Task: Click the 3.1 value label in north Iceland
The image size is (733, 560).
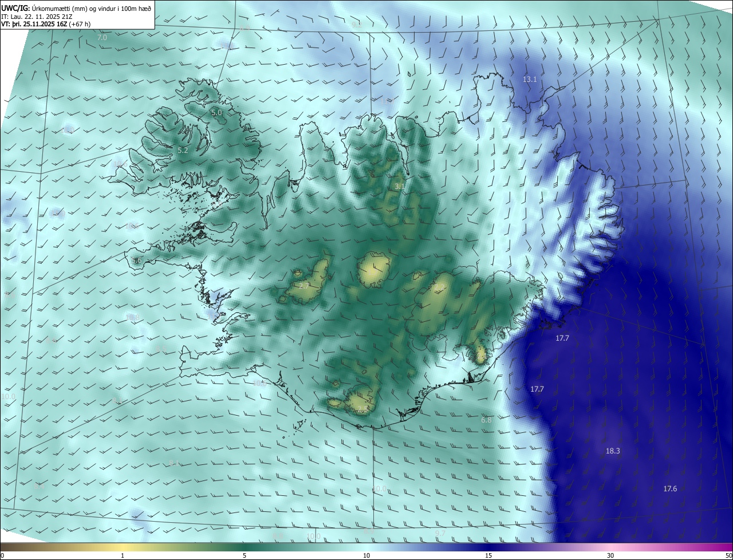Action: (x=400, y=186)
